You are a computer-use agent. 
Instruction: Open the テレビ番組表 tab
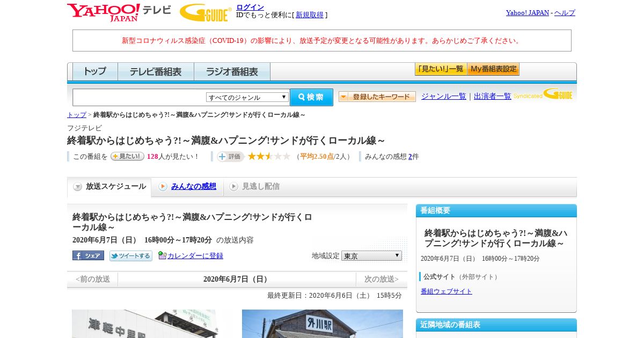pyautogui.click(x=156, y=71)
